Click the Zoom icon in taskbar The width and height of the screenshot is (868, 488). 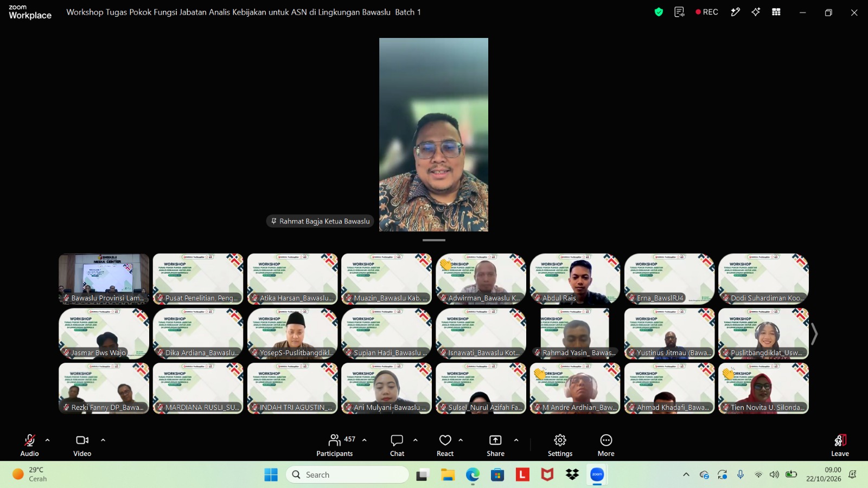(597, 475)
